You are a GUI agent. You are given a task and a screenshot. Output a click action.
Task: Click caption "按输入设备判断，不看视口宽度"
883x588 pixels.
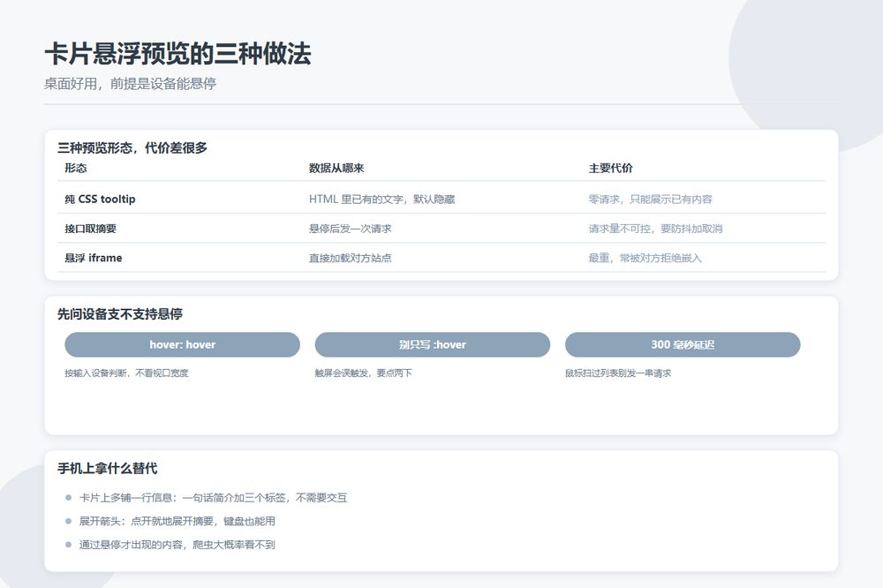pyautogui.click(x=126, y=373)
